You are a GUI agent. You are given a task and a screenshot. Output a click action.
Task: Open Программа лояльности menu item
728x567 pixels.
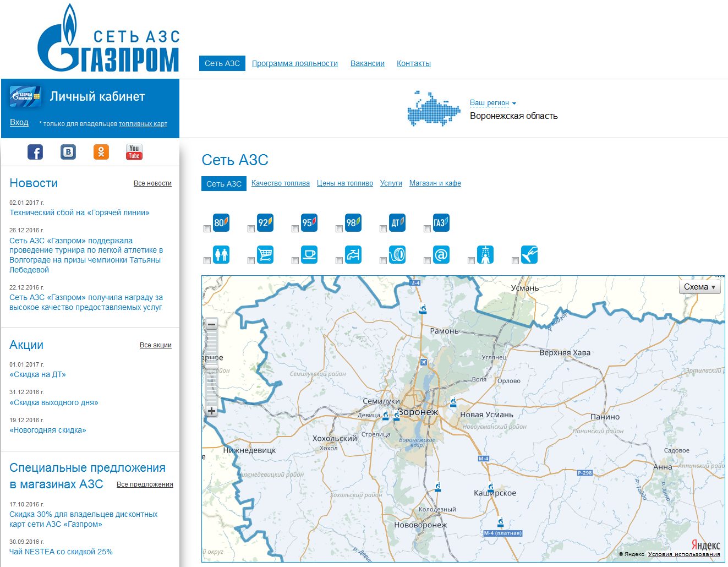tap(295, 63)
